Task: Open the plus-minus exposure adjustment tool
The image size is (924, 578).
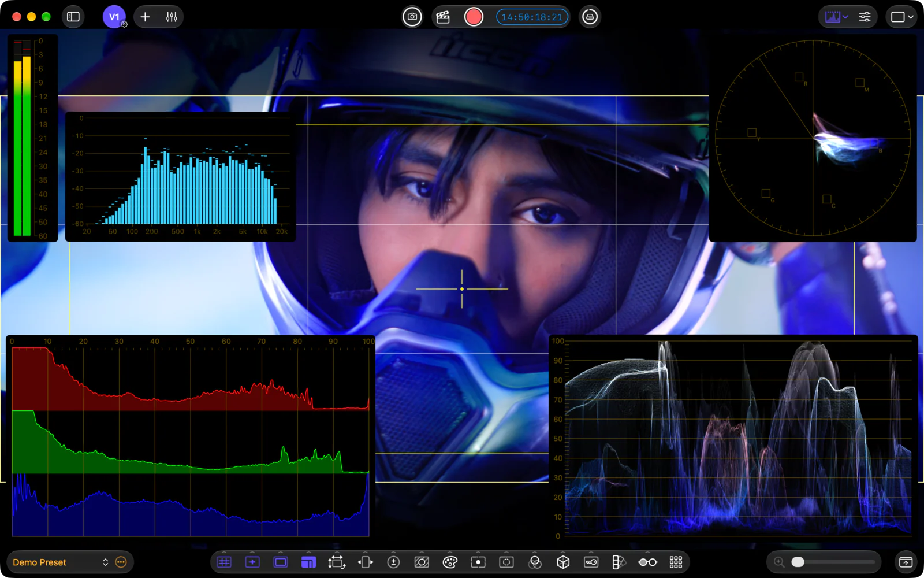Action: pos(393,562)
